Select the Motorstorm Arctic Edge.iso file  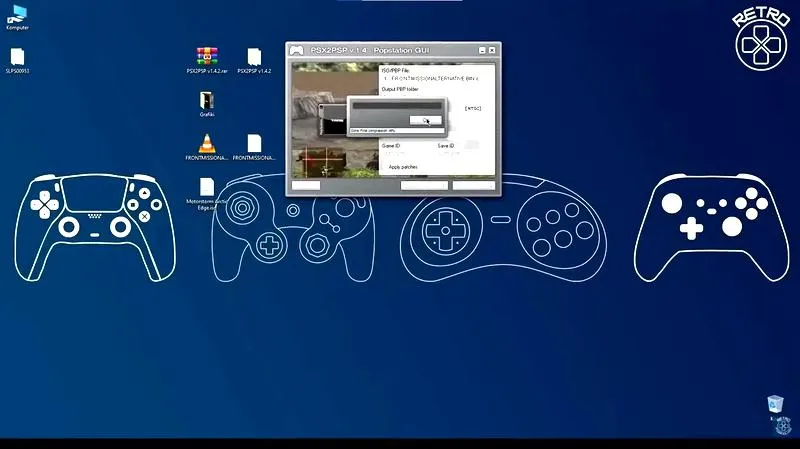tap(207, 194)
